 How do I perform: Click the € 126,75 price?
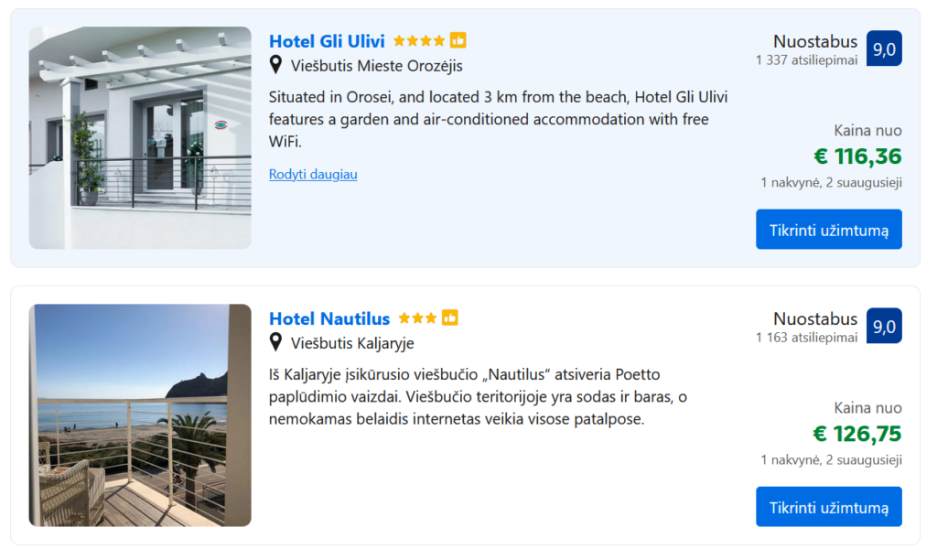[x=857, y=434]
